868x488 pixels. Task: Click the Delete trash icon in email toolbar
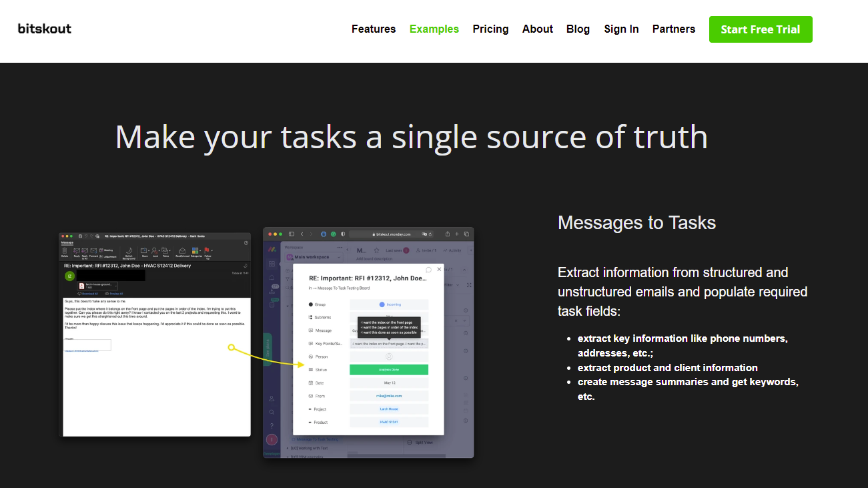pos(65,250)
